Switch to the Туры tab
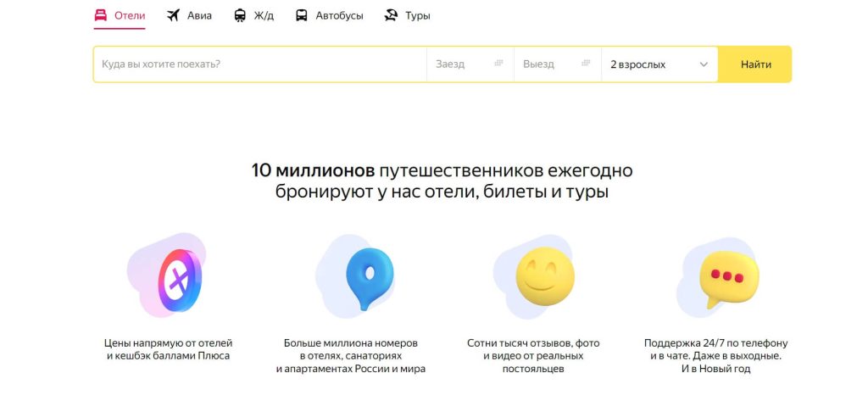868x395 pixels. (408, 15)
